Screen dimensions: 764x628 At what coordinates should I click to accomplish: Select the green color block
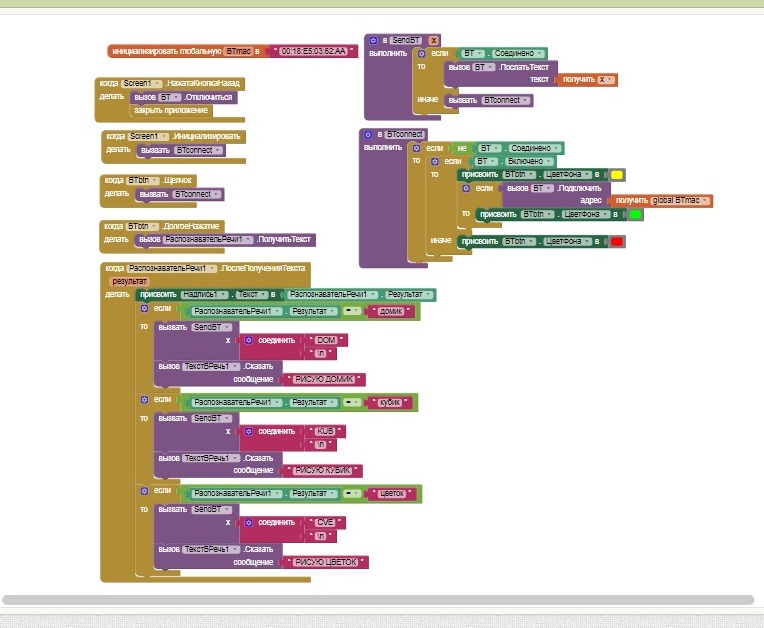tap(636, 214)
